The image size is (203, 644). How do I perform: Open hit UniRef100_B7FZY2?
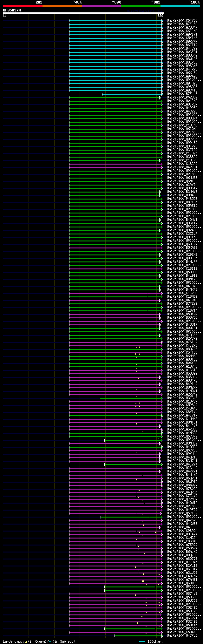(x=182, y=304)
